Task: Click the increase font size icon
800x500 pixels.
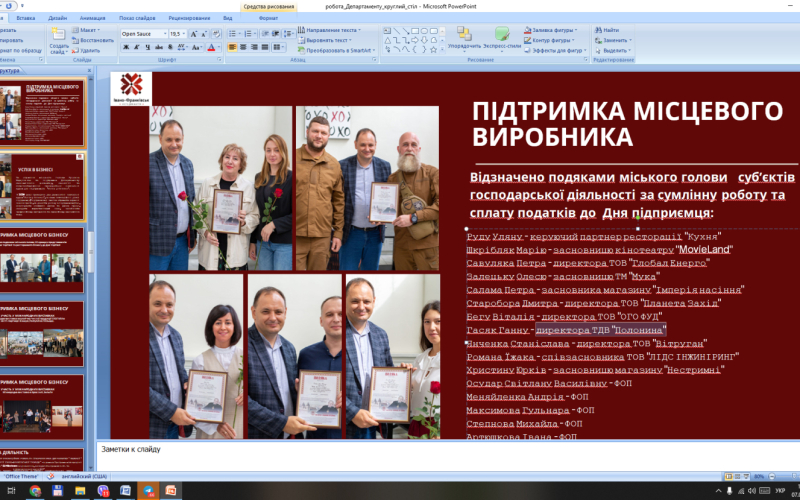Action: coord(195,33)
